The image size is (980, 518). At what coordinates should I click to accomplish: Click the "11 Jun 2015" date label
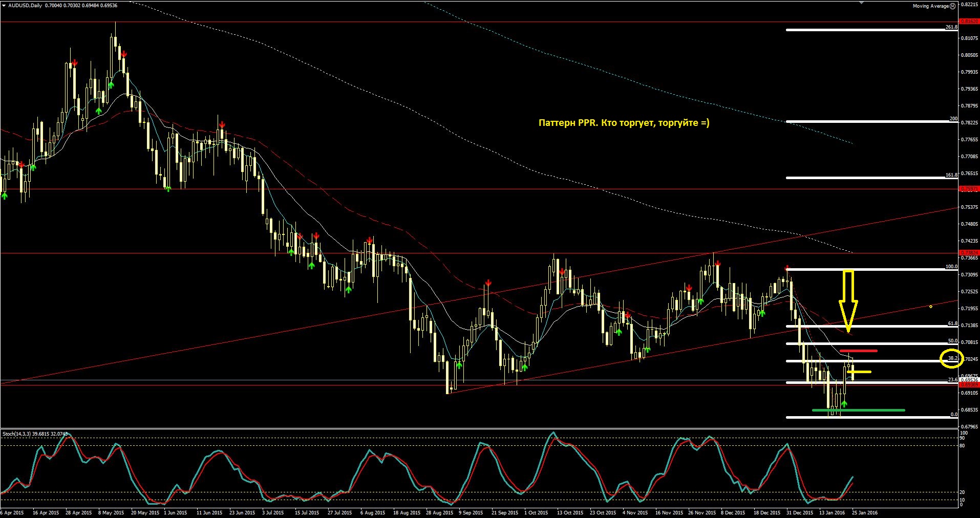click(209, 512)
